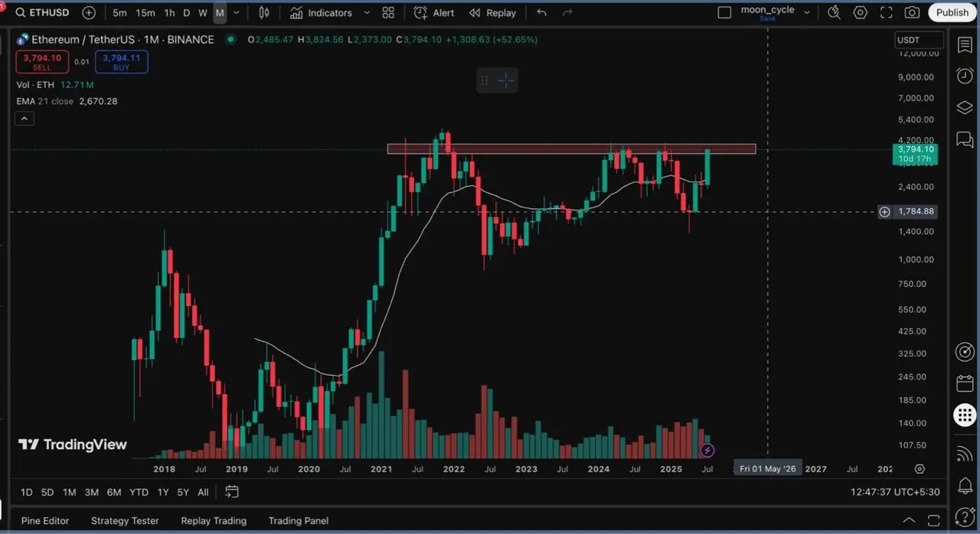Select the 5D date range
This screenshot has width=980, height=534.
(47, 492)
